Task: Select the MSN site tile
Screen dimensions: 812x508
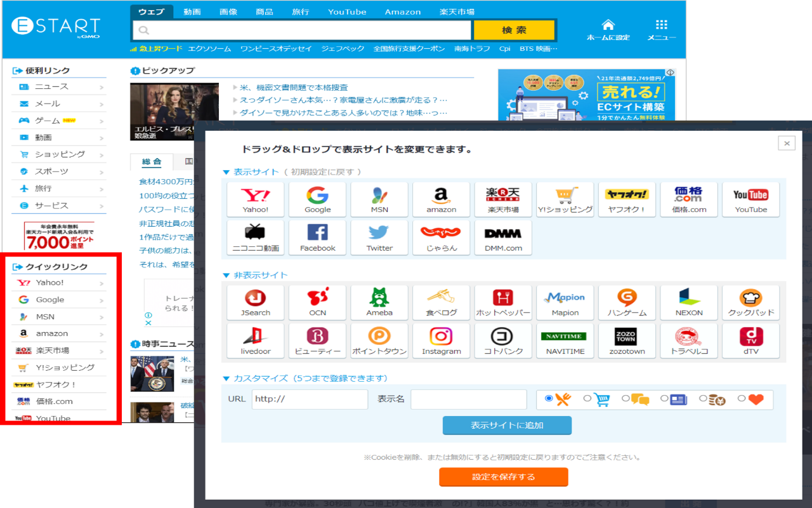Action: point(379,200)
